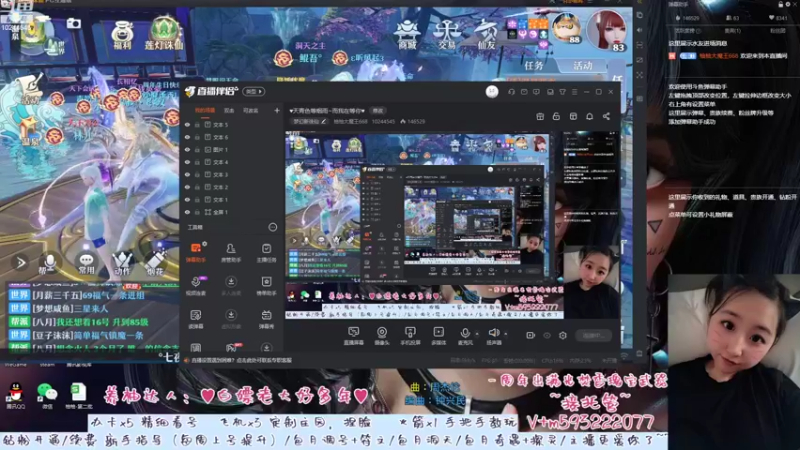The image size is (800, 450).
Task: Hide the 文本 5 layer
Action: (x=187, y=124)
